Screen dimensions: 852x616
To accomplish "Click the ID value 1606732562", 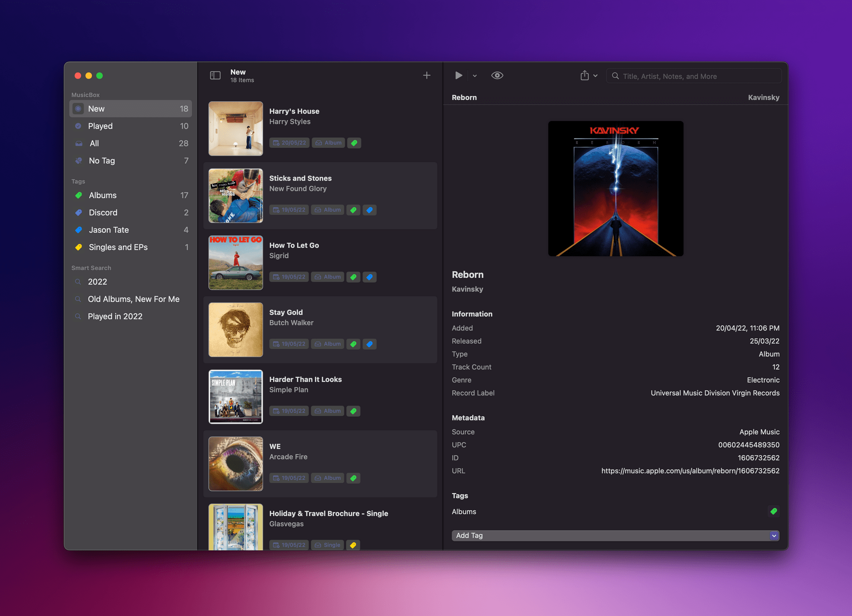I will 758,458.
